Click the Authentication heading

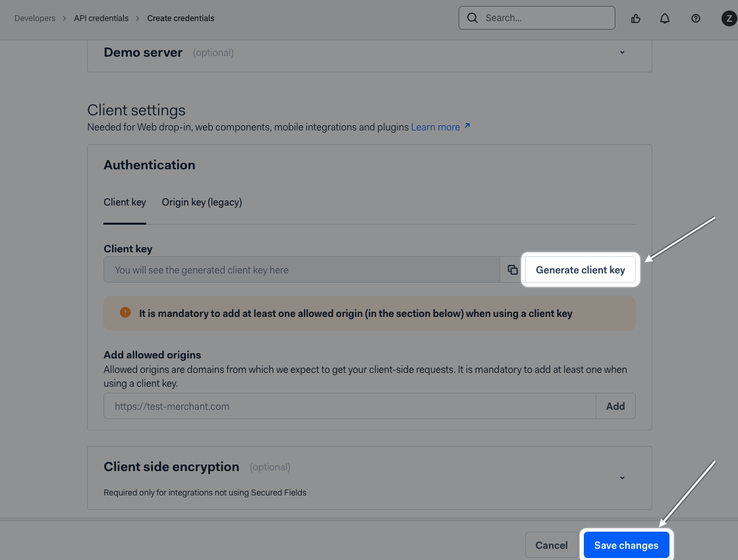(x=149, y=165)
